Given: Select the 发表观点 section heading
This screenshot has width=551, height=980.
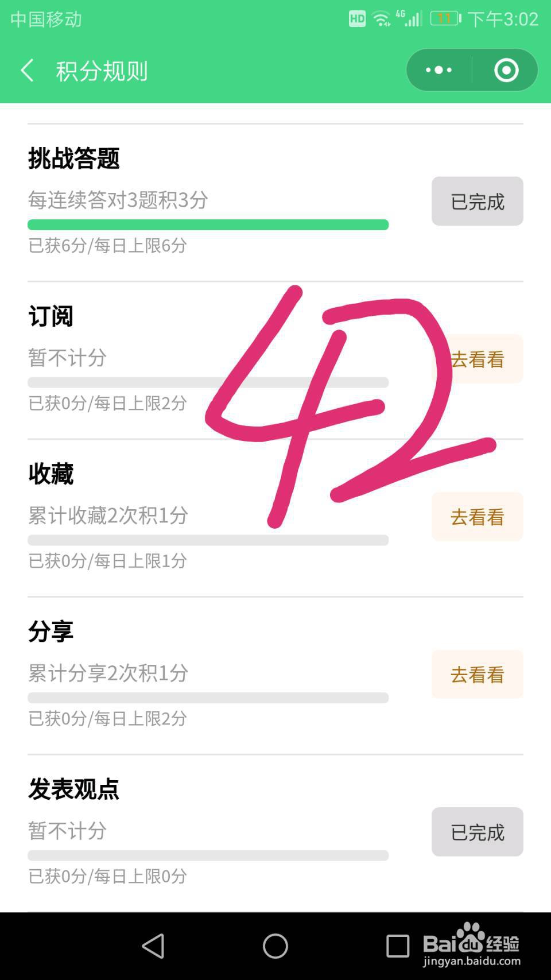Looking at the screenshot, I should point(74,789).
